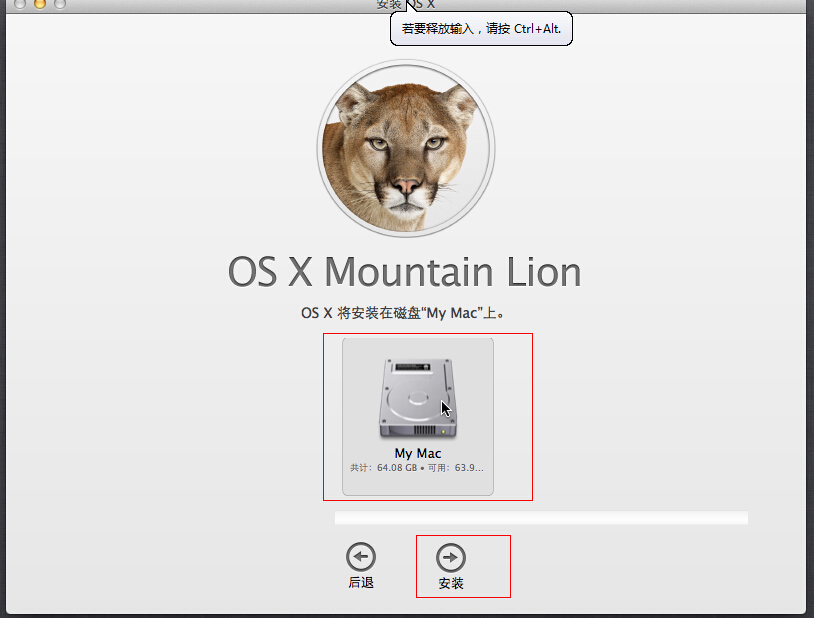
Task: Select the My Mac hard disk icon
Action: coord(418,399)
